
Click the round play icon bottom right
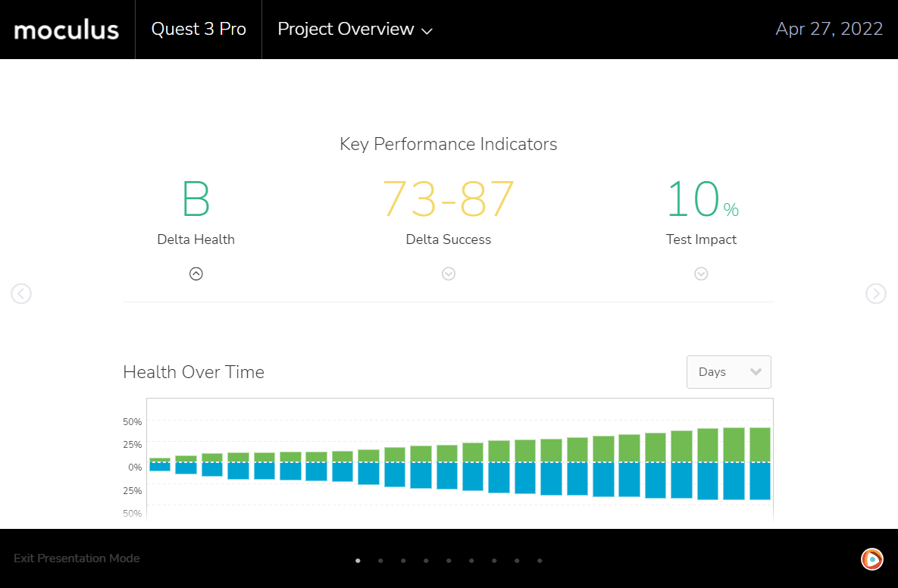(872, 559)
